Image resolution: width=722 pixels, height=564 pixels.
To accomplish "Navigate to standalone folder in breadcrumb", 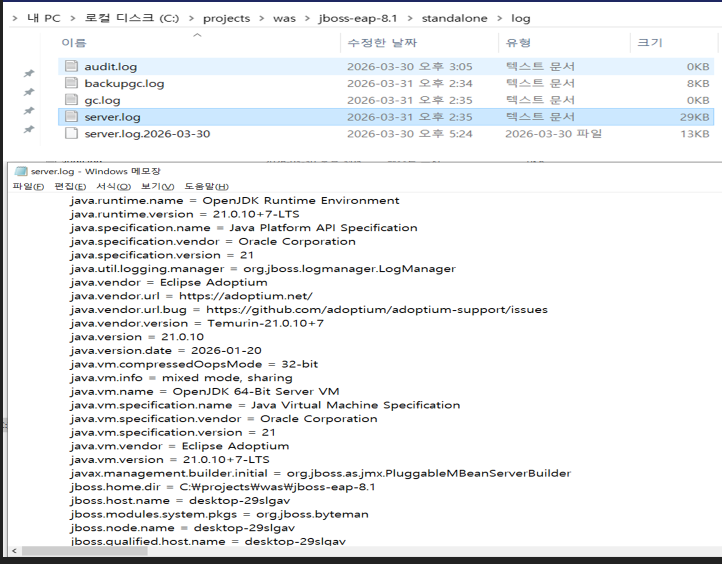I will pos(454,18).
